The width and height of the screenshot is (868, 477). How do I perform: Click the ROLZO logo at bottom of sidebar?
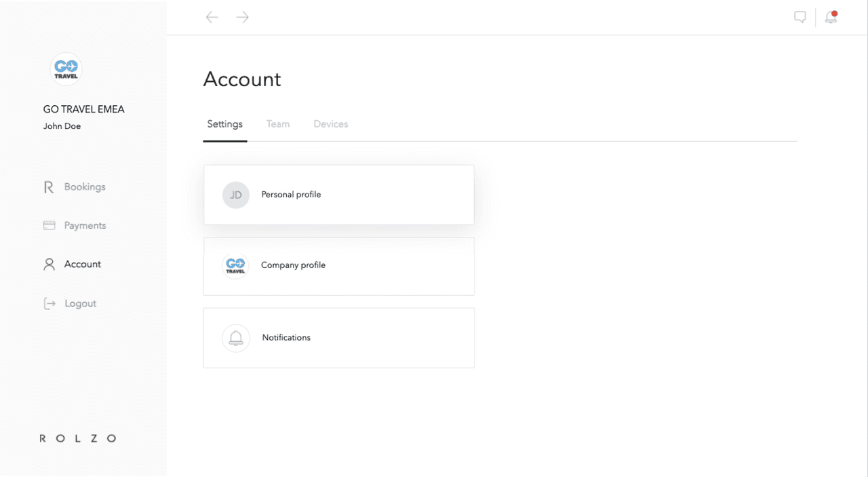(78, 438)
